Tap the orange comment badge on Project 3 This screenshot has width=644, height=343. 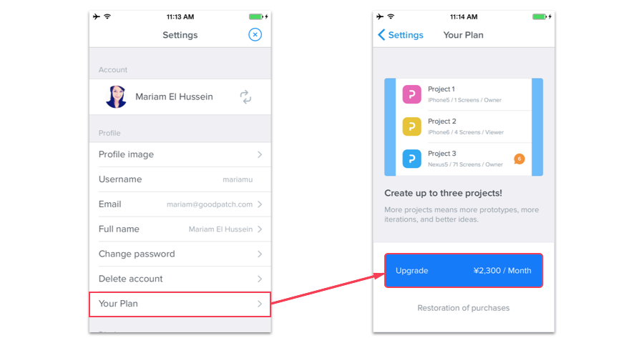[x=519, y=159]
